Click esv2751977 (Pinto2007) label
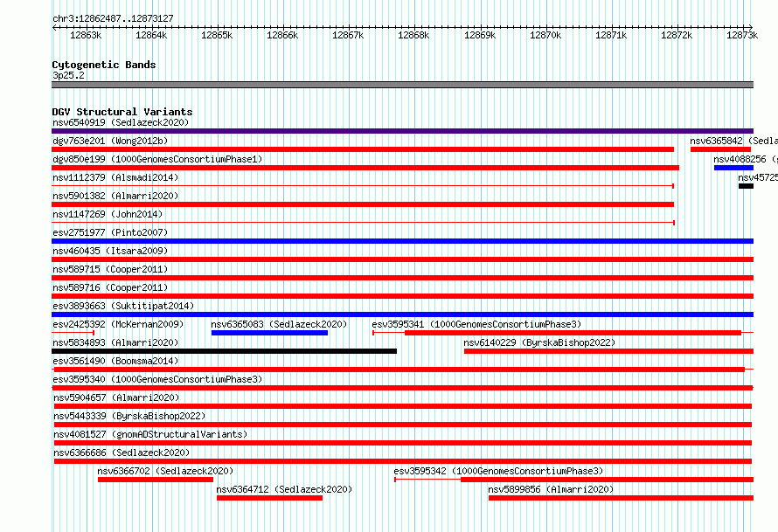Image resolution: width=778 pixels, height=532 pixels. coord(110,232)
